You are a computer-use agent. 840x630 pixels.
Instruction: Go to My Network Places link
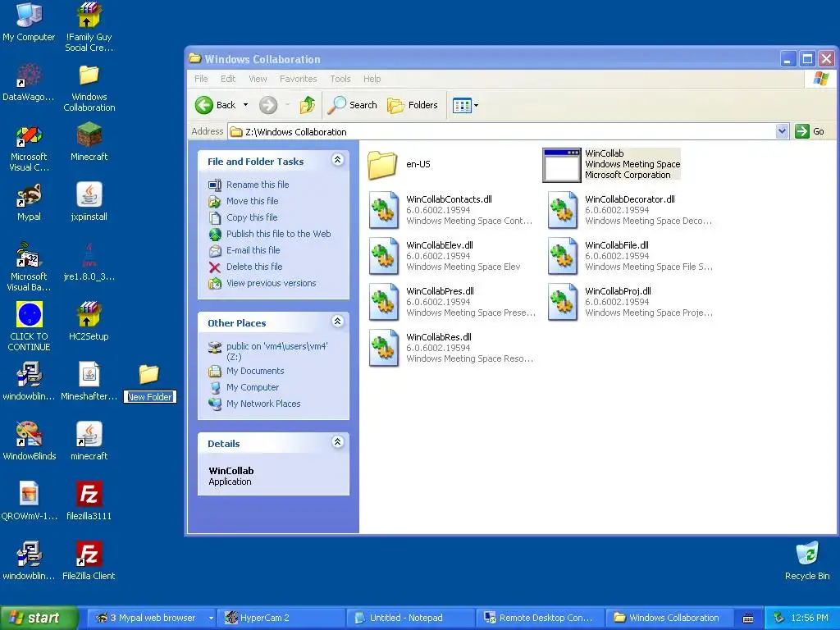(263, 404)
